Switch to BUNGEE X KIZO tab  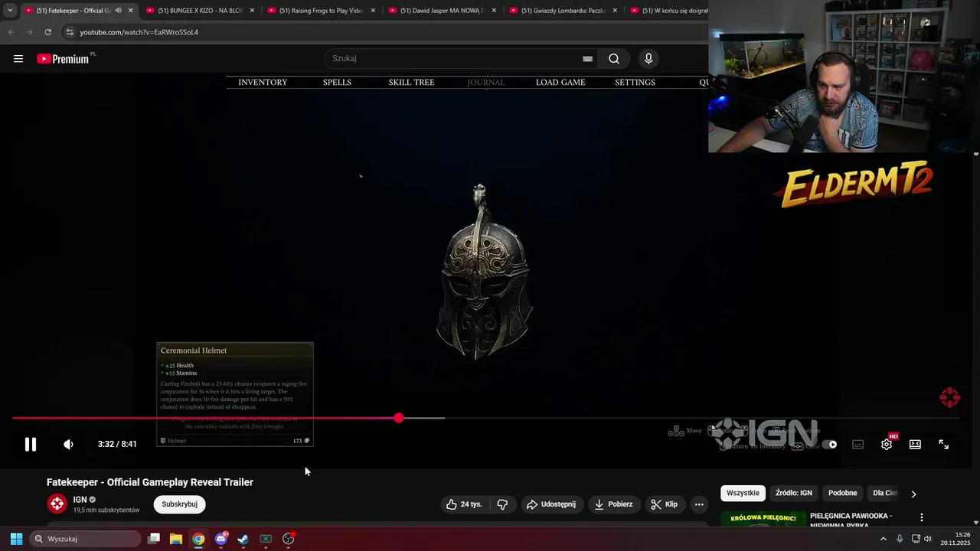[x=199, y=11]
